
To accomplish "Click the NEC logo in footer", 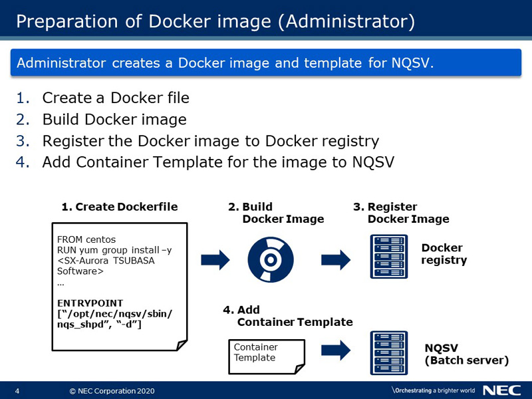I will (x=501, y=390).
